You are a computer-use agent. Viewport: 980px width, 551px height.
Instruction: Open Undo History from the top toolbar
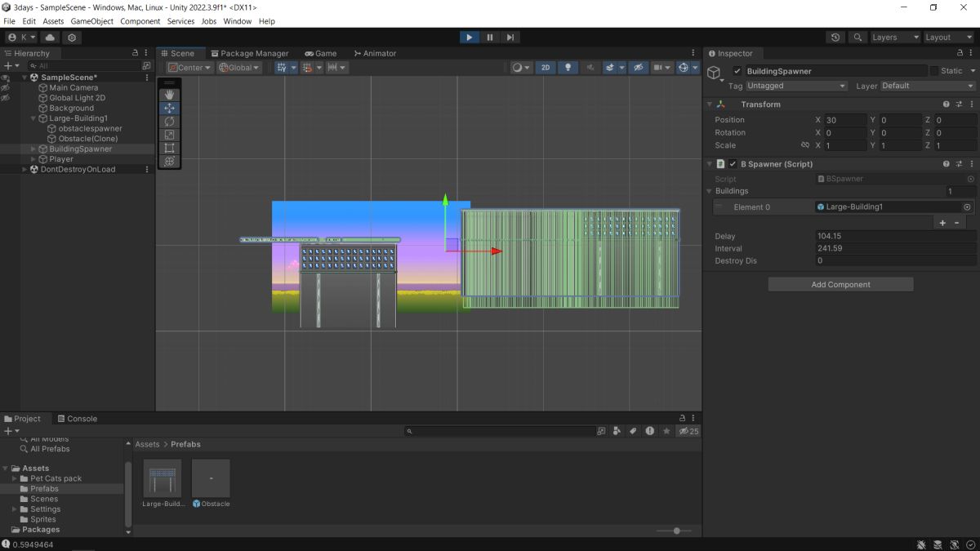835,38
